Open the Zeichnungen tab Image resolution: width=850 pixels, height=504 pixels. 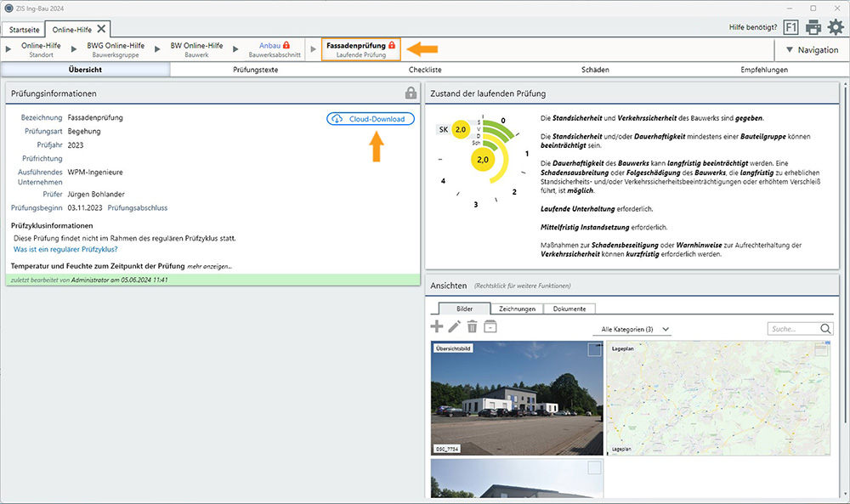517,309
